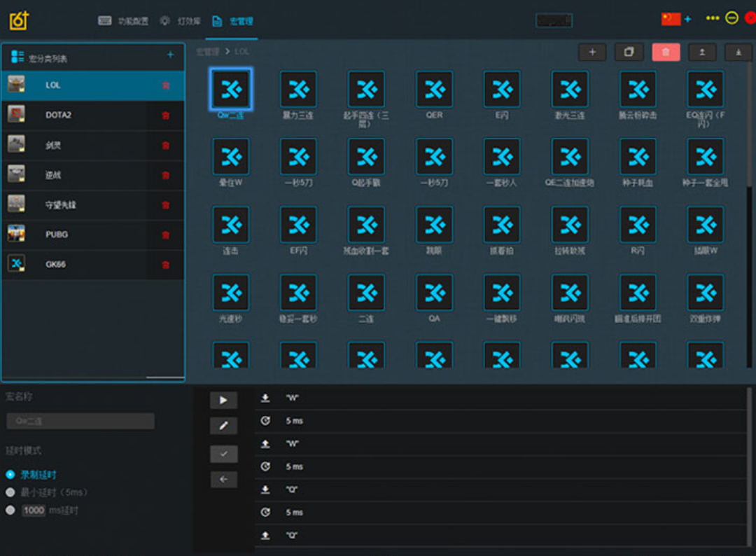
Task: Click the macro name input field
Action: [x=80, y=421]
